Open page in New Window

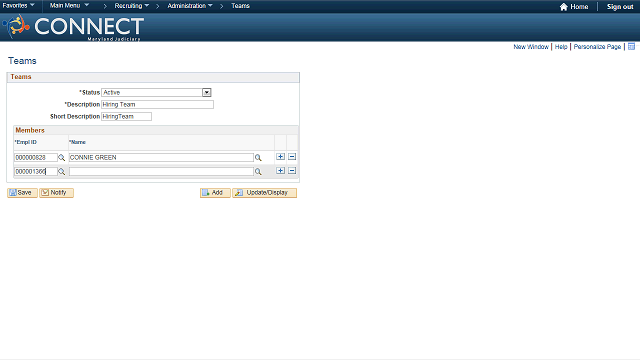531,47
